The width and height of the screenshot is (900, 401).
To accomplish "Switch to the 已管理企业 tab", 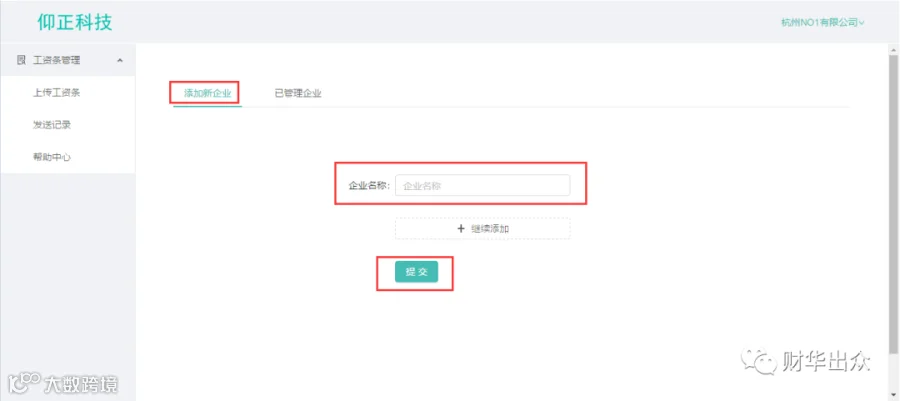I will point(298,94).
